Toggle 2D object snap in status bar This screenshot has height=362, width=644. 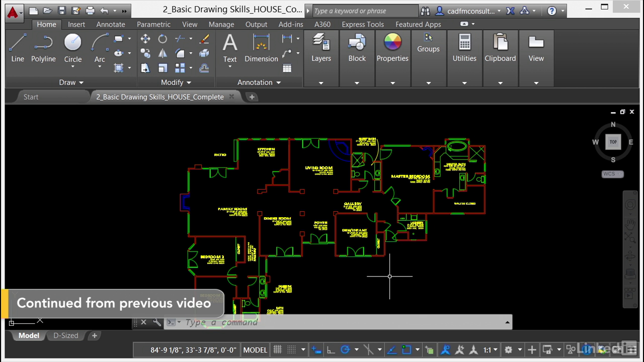click(x=407, y=350)
